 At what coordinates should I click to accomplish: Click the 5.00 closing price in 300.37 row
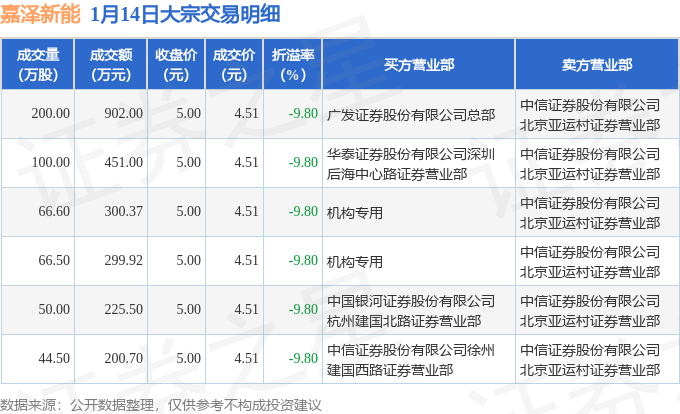pos(189,212)
